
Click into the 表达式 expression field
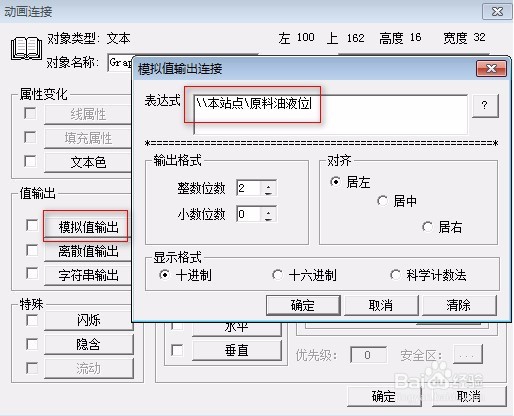point(330,114)
